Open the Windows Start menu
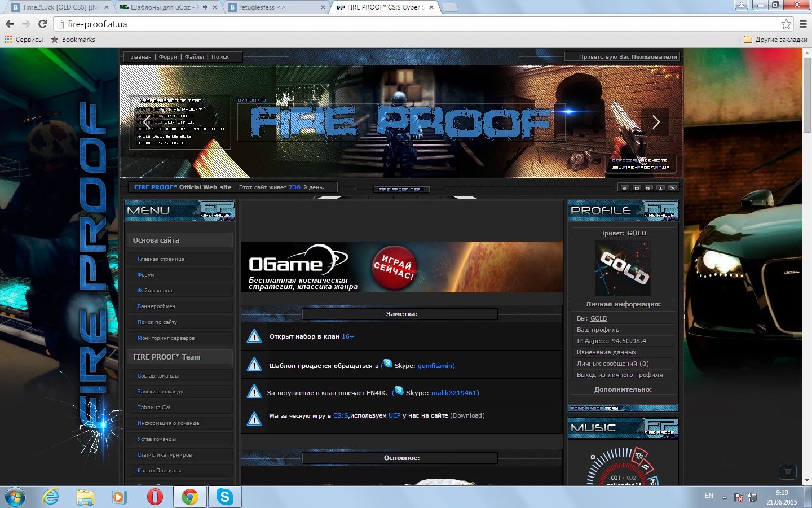The width and height of the screenshot is (812, 508). (x=15, y=497)
